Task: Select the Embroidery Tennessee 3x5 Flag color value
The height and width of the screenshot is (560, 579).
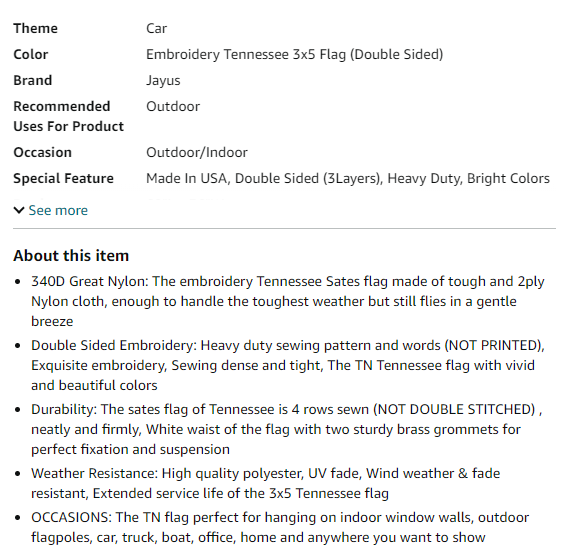Action: coord(295,54)
